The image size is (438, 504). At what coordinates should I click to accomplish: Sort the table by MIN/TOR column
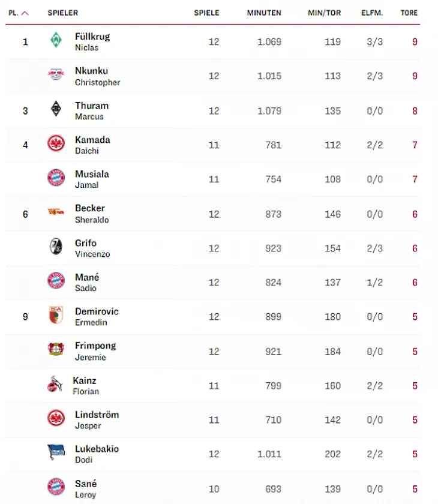(324, 13)
